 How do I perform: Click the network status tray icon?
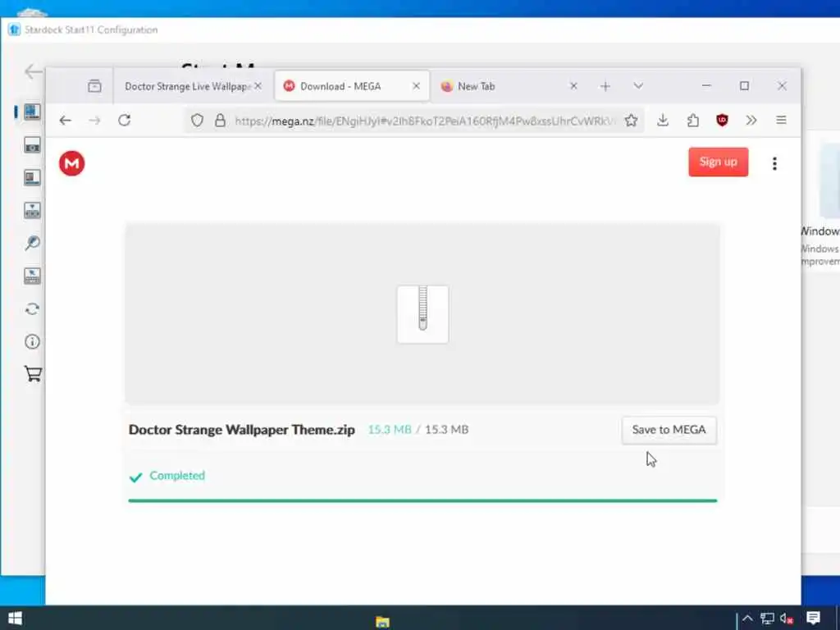[x=767, y=619]
